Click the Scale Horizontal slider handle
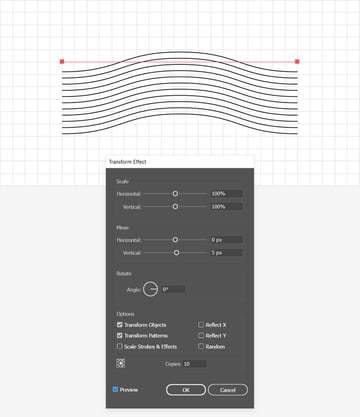Screen dimensions: 360x417 175,194
